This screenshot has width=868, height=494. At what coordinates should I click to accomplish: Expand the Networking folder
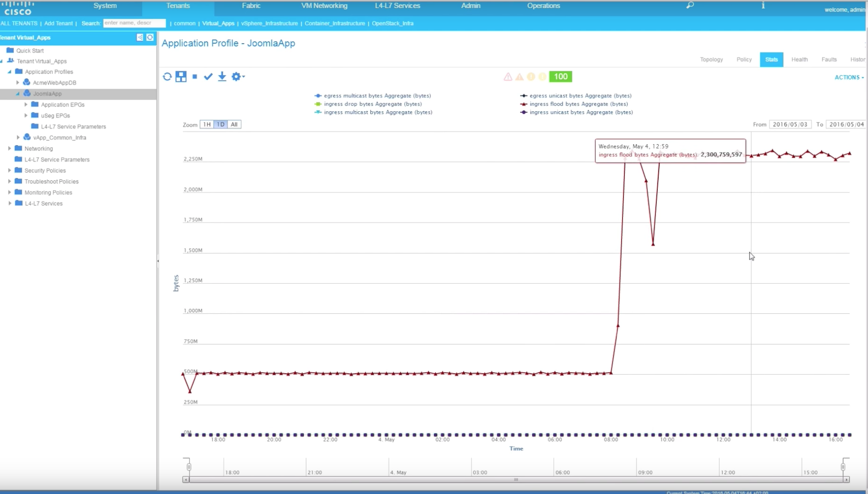[x=10, y=148]
